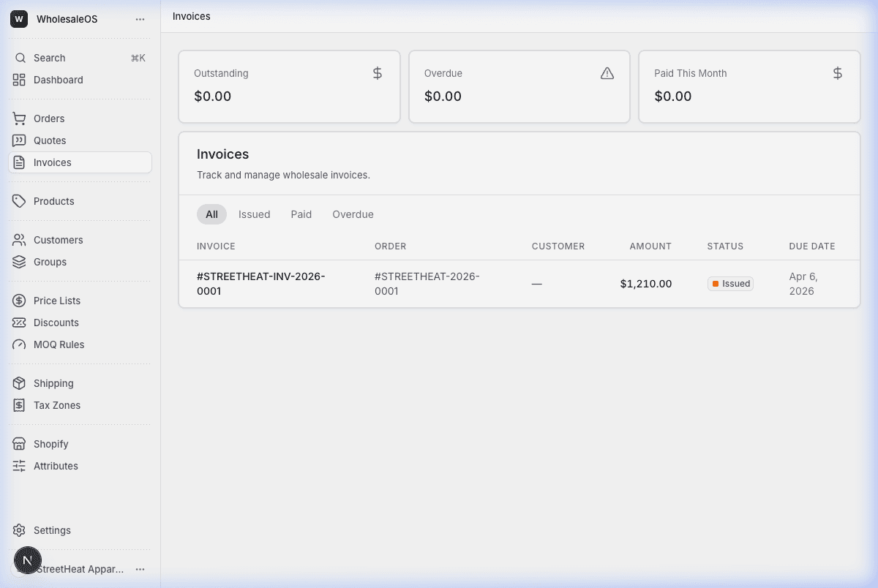Click the Overdue warning triangle icon
The height and width of the screenshot is (588, 878).
[x=607, y=72]
